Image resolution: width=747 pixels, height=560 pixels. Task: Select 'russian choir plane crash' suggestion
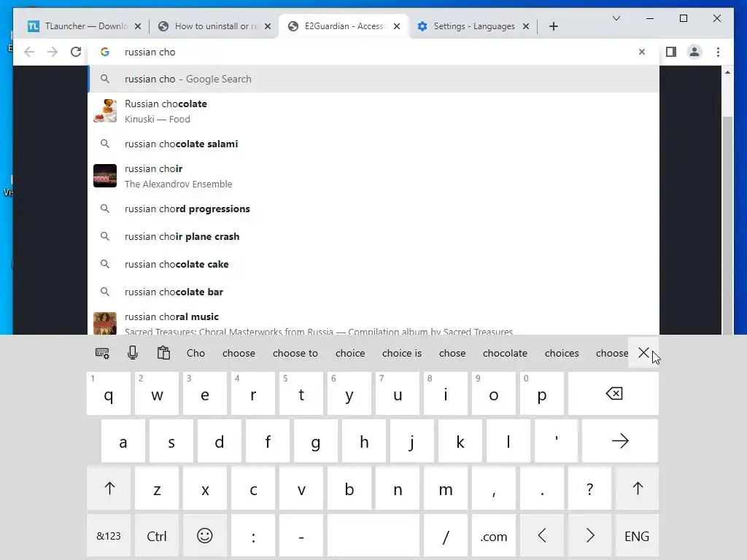(x=374, y=237)
